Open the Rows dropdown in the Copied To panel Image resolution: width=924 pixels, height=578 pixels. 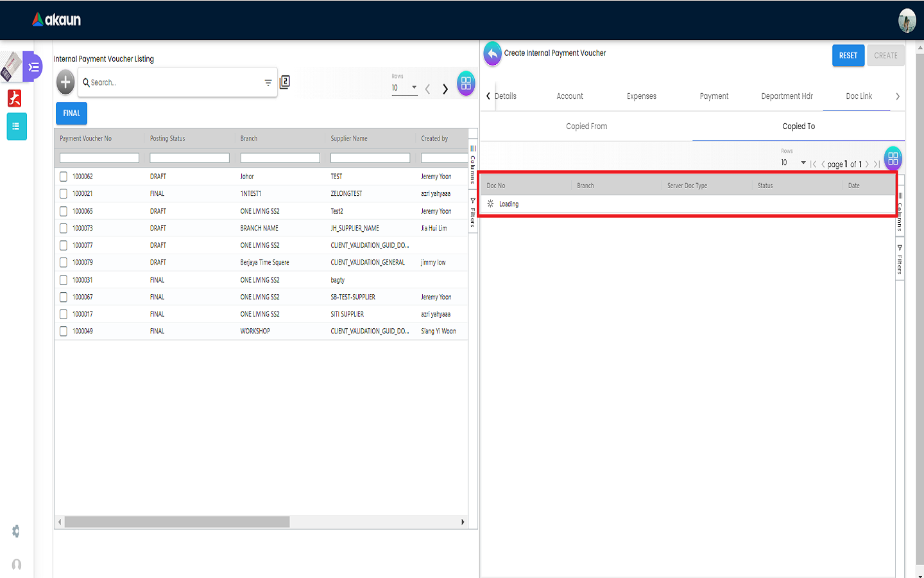coord(793,163)
